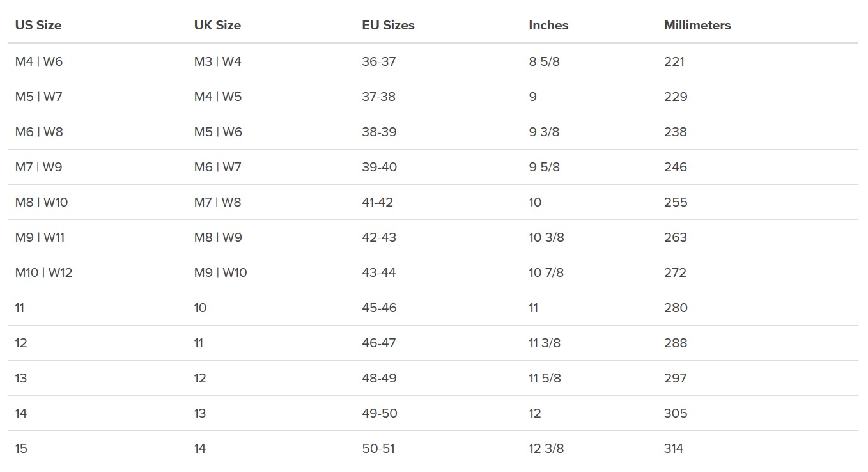This screenshot has height=472, width=868.
Task: Click the 50-51 EU size cell
Action: click(x=378, y=449)
